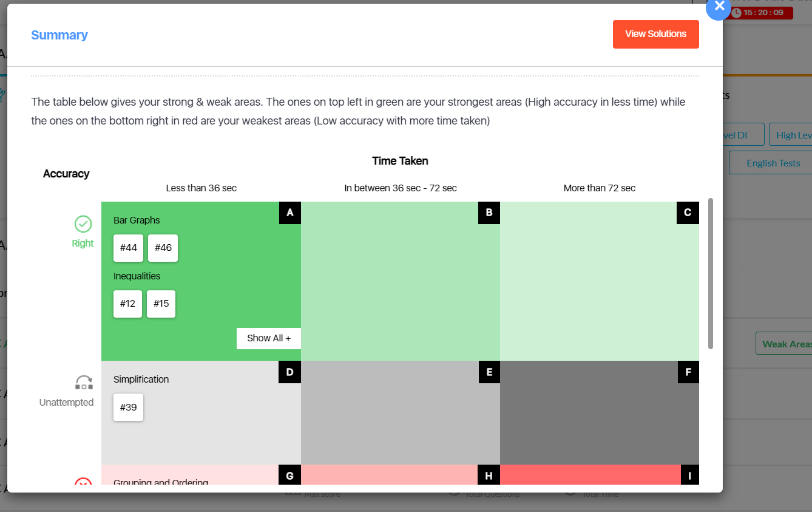The height and width of the screenshot is (512, 812).
Task: Click the black E label badge
Action: pyautogui.click(x=489, y=372)
